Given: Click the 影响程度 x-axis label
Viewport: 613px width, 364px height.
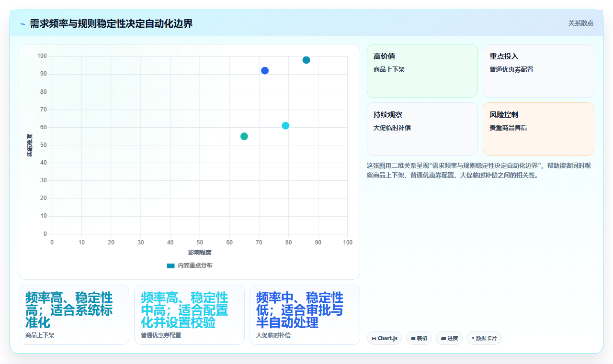Looking at the screenshot, I should [200, 252].
